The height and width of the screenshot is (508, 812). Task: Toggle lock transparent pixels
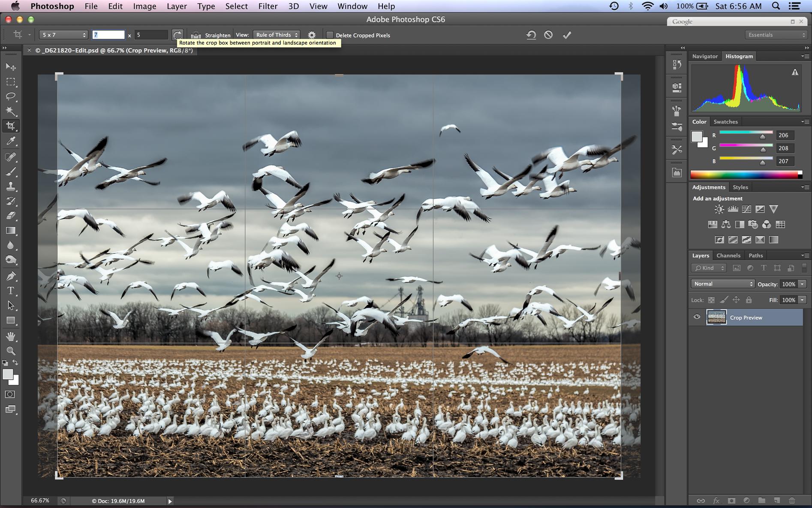(711, 300)
